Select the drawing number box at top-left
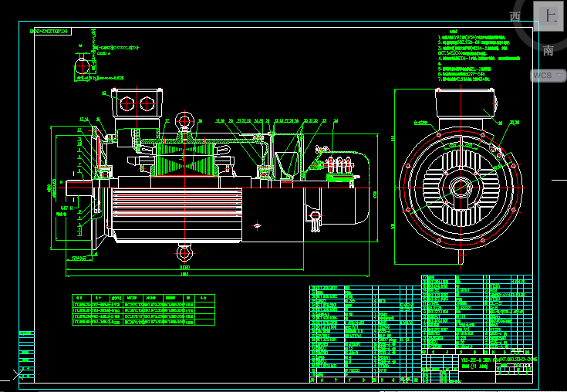The height and width of the screenshot is (392, 567). (x=50, y=32)
